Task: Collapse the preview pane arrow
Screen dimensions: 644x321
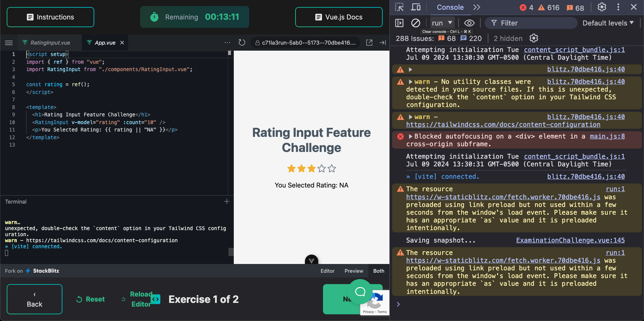Action: [383, 43]
